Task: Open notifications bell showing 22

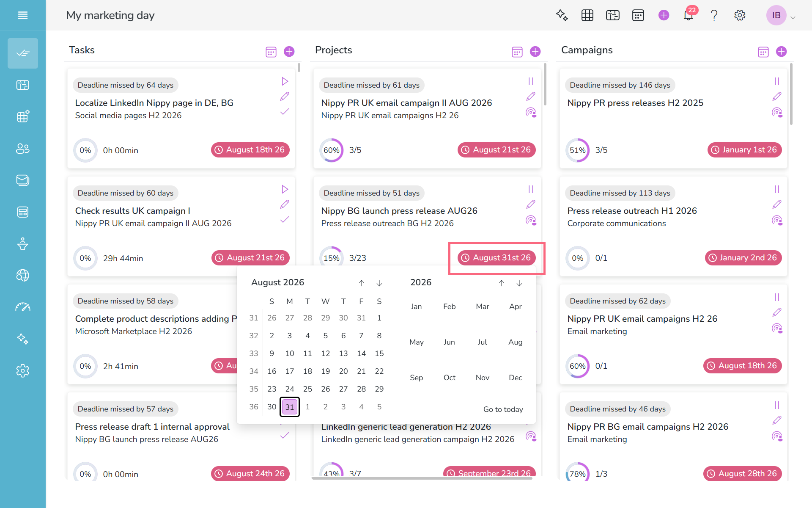Action: point(689,15)
